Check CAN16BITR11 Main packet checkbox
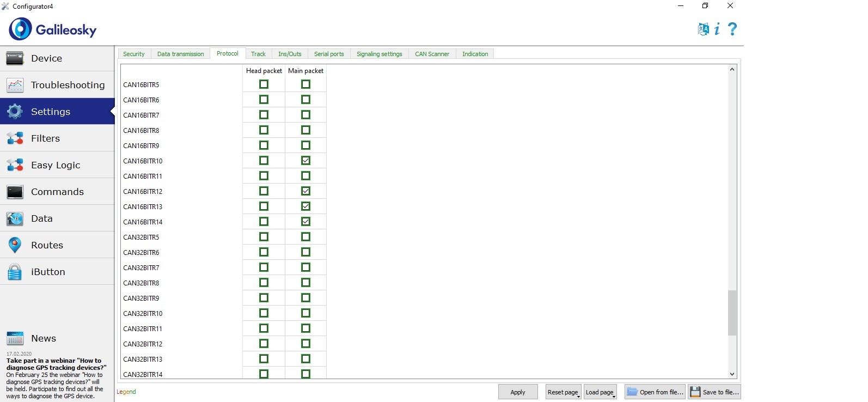 305,176
